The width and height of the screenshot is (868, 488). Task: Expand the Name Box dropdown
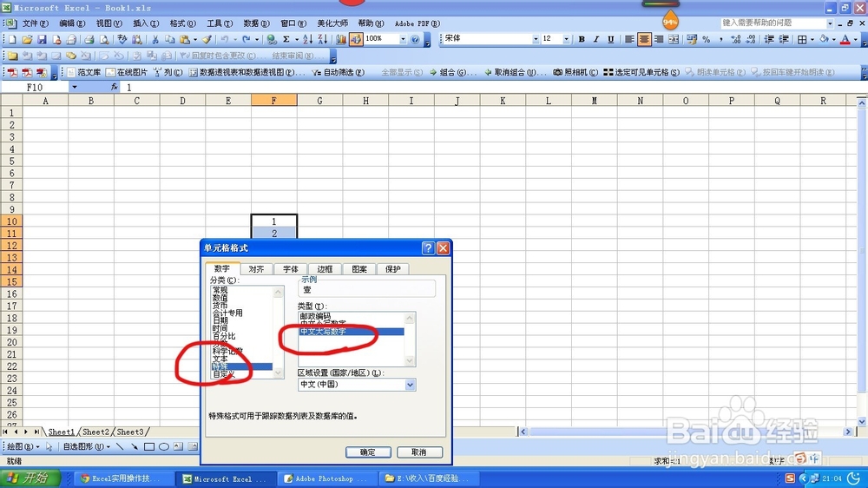(x=74, y=87)
